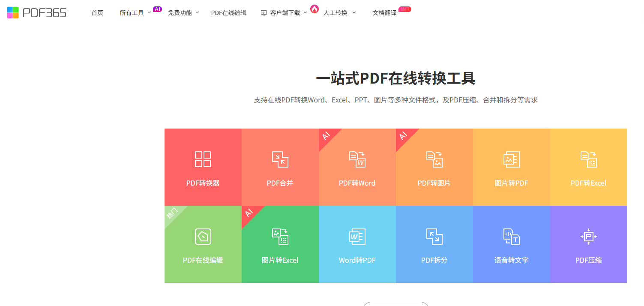
Task: Open the PDF转换器 grid icon tile
Action: click(203, 159)
